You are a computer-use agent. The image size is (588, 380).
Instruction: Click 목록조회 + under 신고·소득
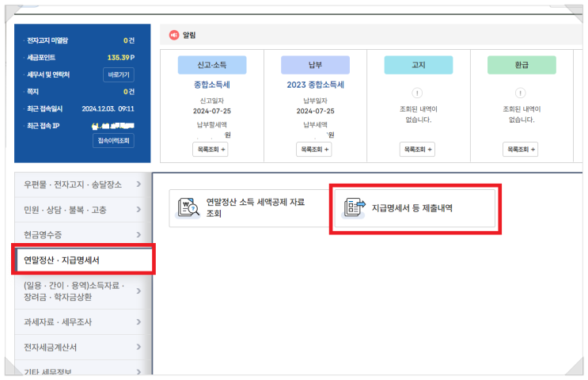tap(211, 150)
